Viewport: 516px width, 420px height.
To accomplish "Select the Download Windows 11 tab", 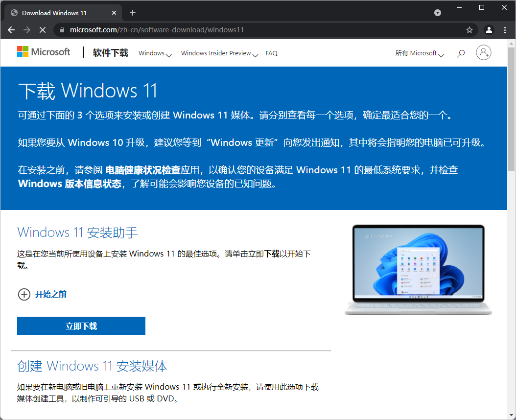I will tap(63, 13).
